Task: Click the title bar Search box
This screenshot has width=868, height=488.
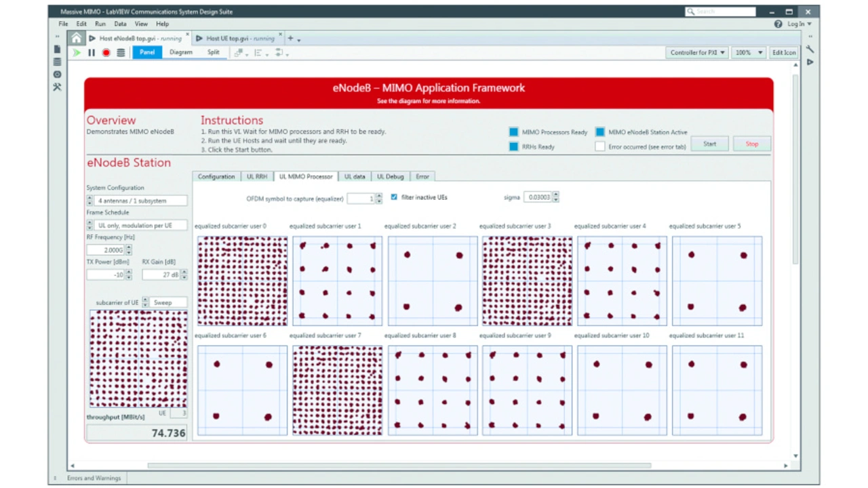Action: point(720,12)
